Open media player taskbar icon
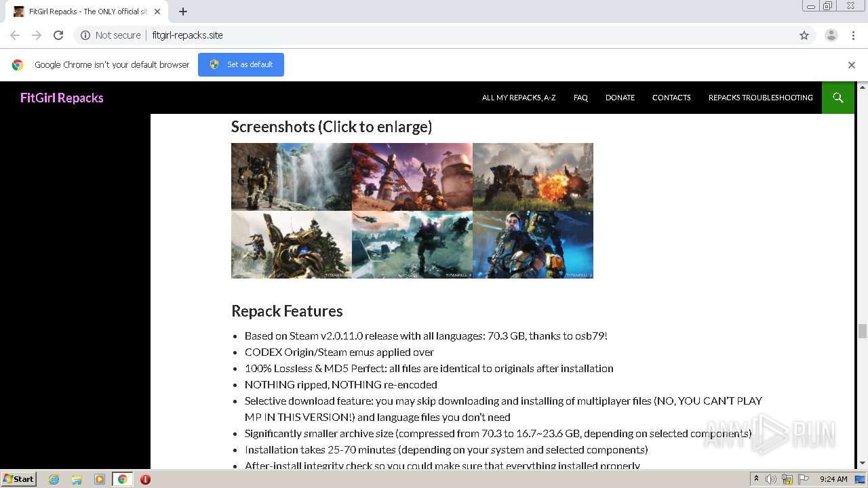This screenshot has width=868, height=488. [99, 479]
